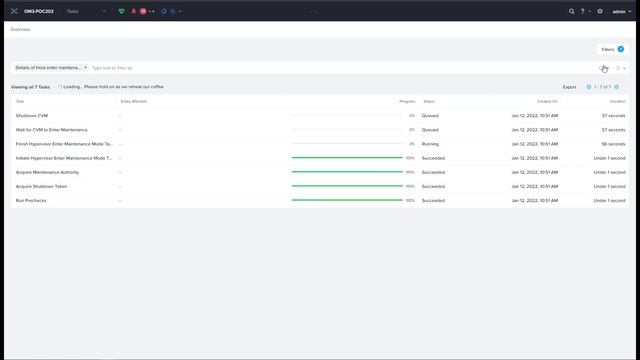Viewport: 640px width, 360px height.
Task: Sort by Entity Affected column header
Action: point(133,101)
